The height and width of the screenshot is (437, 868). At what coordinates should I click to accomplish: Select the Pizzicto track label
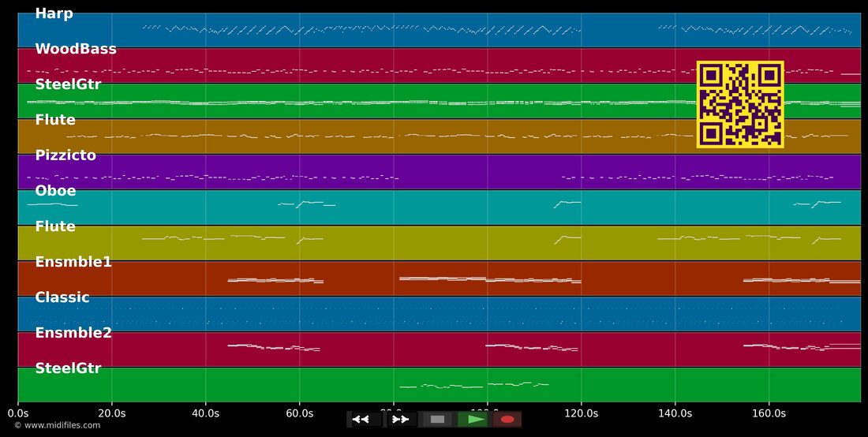pos(65,155)
